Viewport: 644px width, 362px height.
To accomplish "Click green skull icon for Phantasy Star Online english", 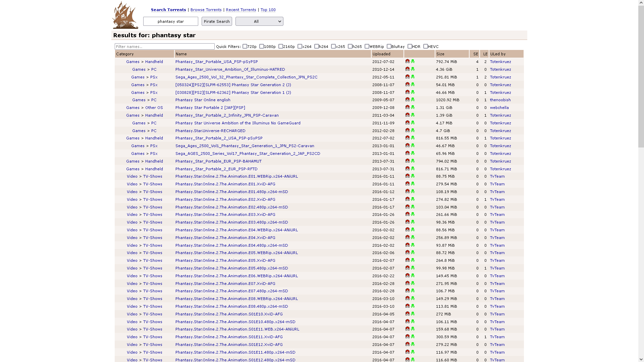I will [x=413, y=100].
